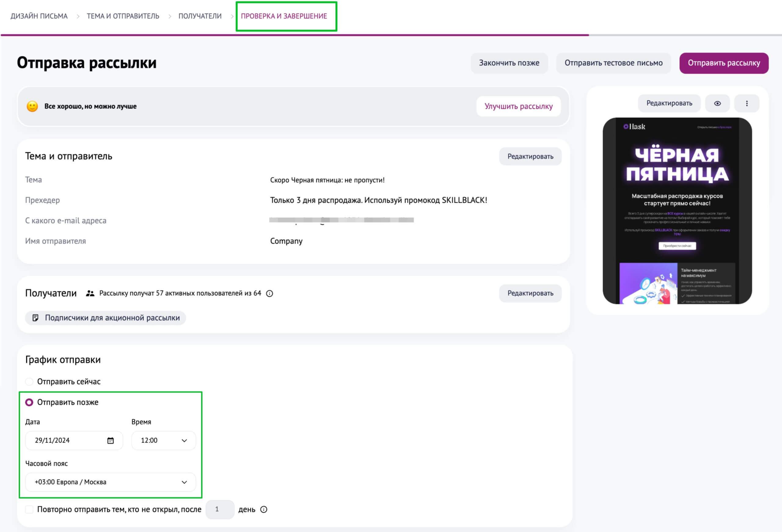
Task: Click the resend days number field
Action: coord(220,509)
